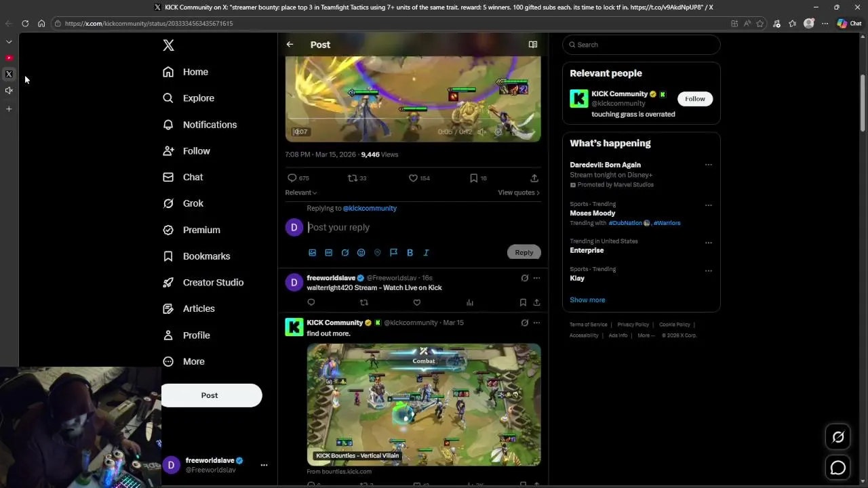Open Daredevil: Born Again trend options
This screenshot has height=488, width=868.
pos(709,165)
